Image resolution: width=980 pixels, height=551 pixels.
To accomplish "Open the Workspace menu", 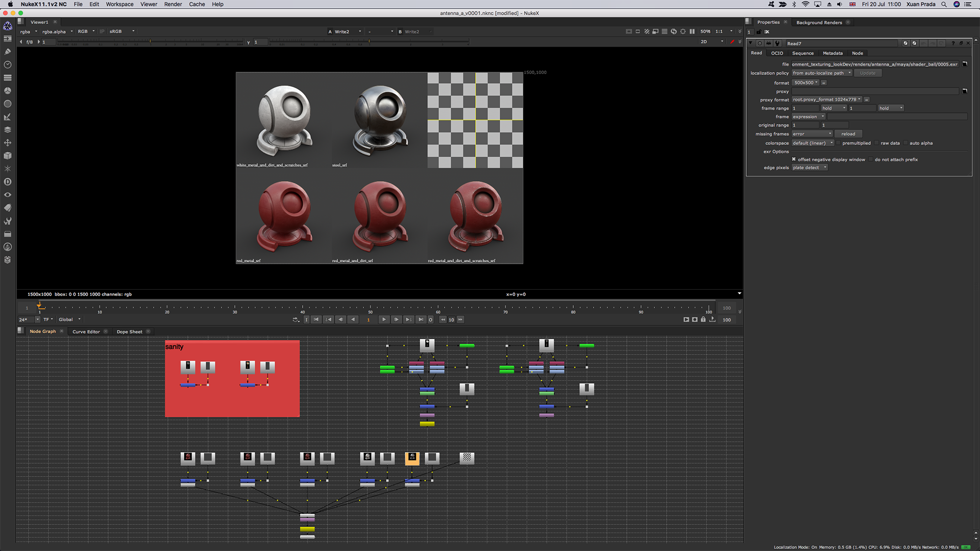I will pyautogui.click(x=119, y=4).
